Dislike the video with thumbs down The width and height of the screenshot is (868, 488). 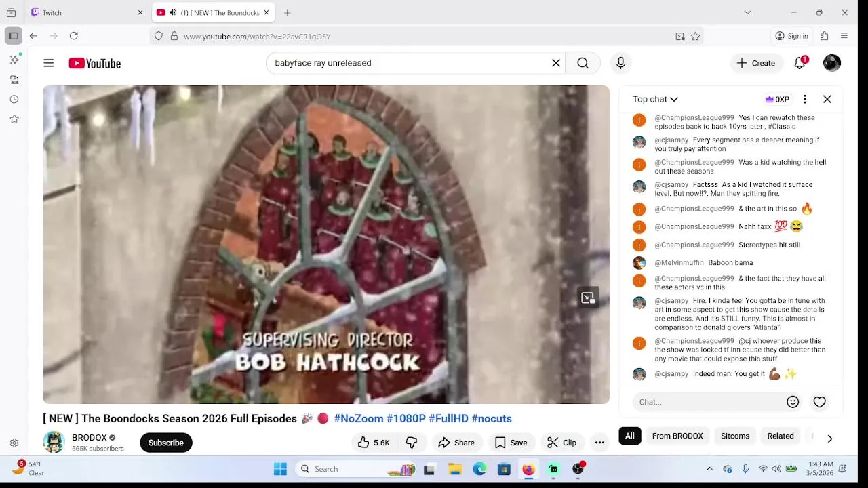(412, 443)
